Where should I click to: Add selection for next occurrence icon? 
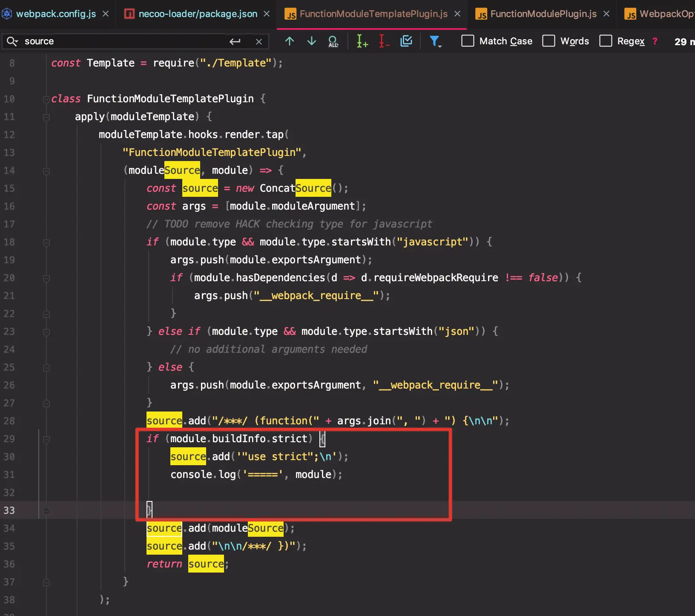pos(362,41)
